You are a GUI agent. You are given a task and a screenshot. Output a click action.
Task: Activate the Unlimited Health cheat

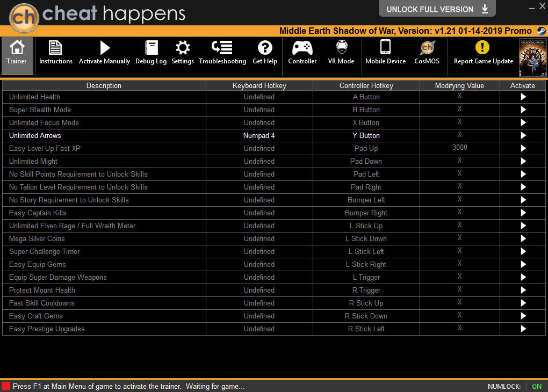point(523,97)
